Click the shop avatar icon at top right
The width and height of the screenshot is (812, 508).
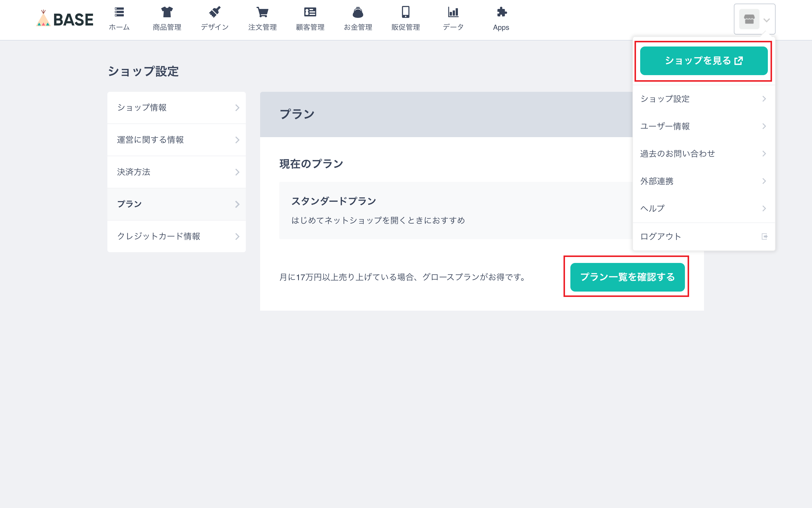tap(749, 19)
